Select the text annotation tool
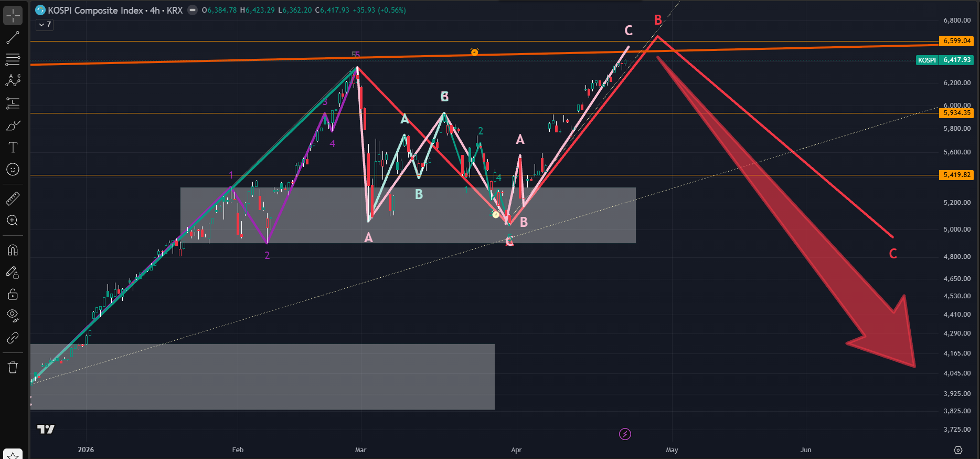This screenshot has width=980, height=459. (13, 148)
